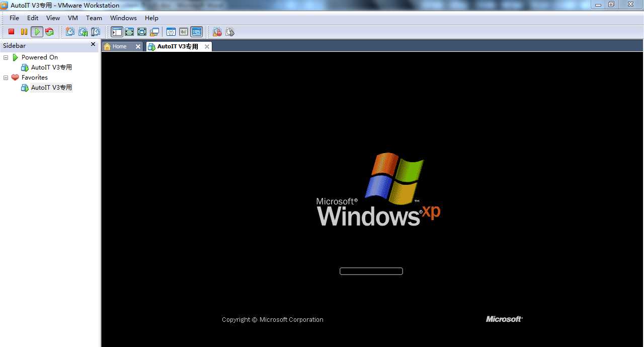Open the Windows menu
The height and width of the screenshot is (347, 644).
pyautogui.click(x=123, y=18)
